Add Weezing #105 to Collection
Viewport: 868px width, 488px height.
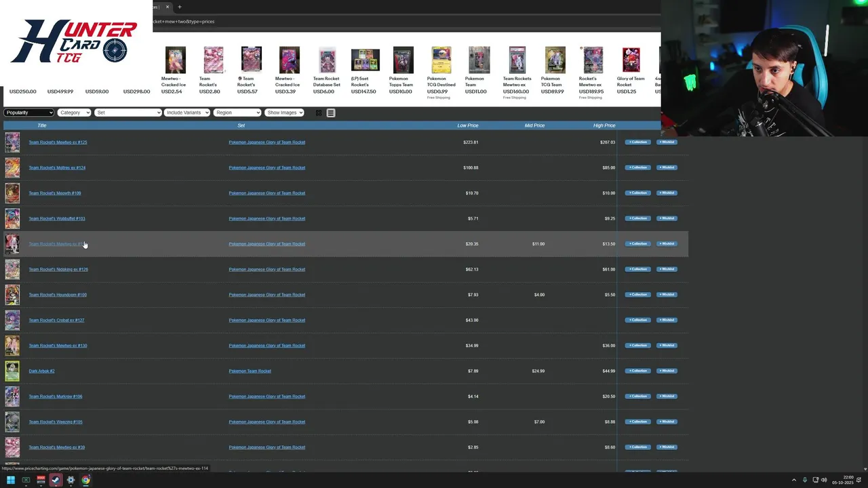click(637, 422)
